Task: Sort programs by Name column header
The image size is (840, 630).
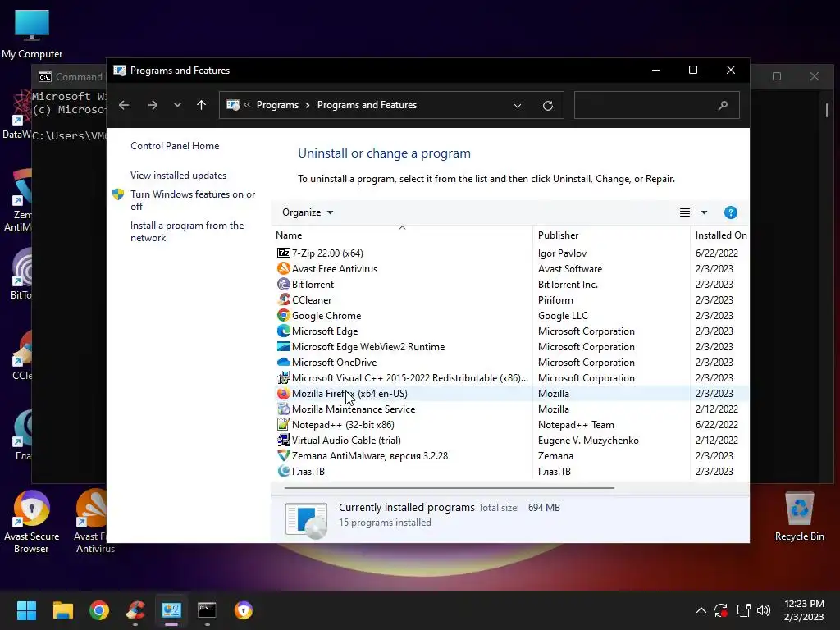Action: click(402, 235)
